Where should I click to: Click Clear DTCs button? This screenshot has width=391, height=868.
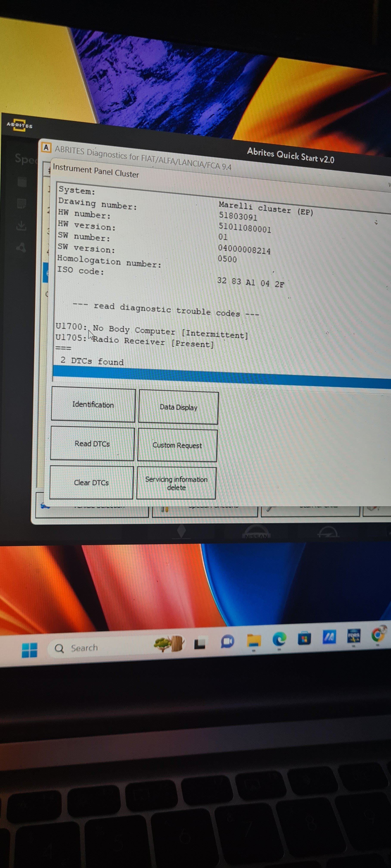[91, 482]
